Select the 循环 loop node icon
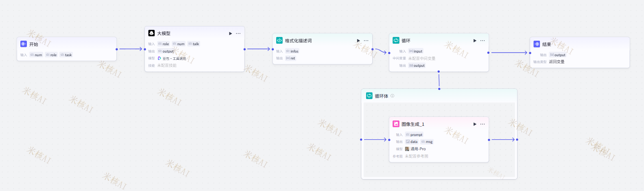Viewport: 644px width, 191px height. (396, 41)
